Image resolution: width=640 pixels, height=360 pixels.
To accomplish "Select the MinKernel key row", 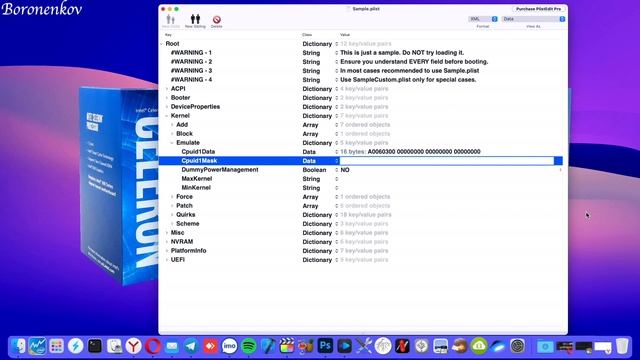I will pos(196,187).
